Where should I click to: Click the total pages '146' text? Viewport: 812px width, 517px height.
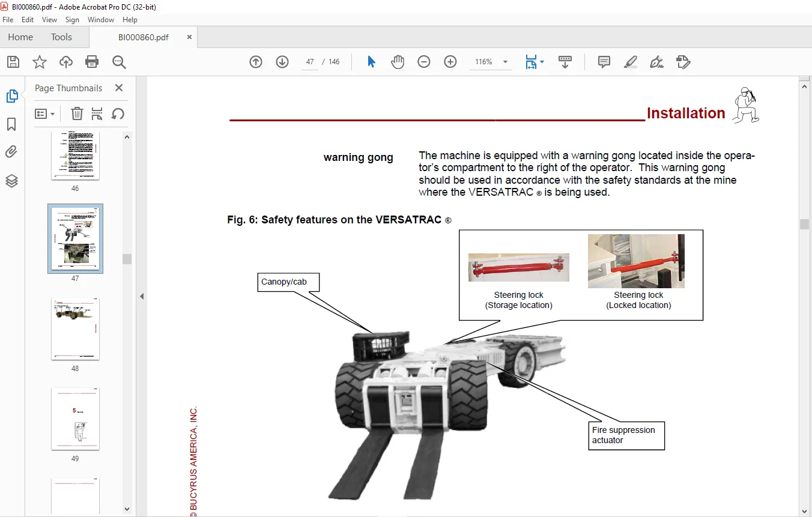click(334, 62)
